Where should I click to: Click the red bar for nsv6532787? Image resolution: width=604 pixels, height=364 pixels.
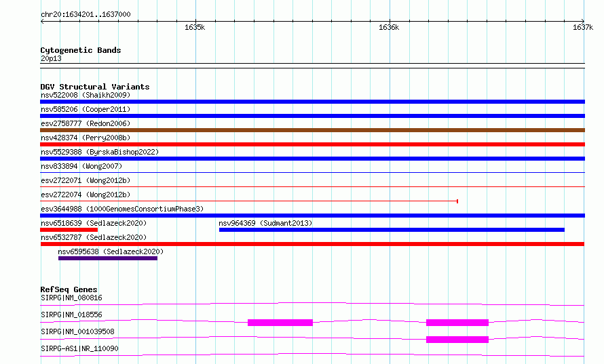pos(312,244)
